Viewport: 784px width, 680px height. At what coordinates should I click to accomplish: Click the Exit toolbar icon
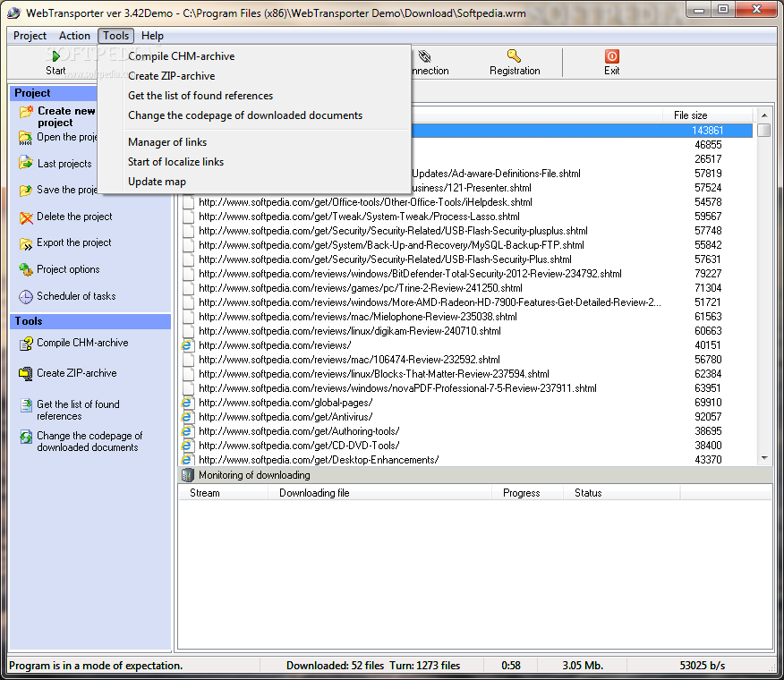pos(611,56)
